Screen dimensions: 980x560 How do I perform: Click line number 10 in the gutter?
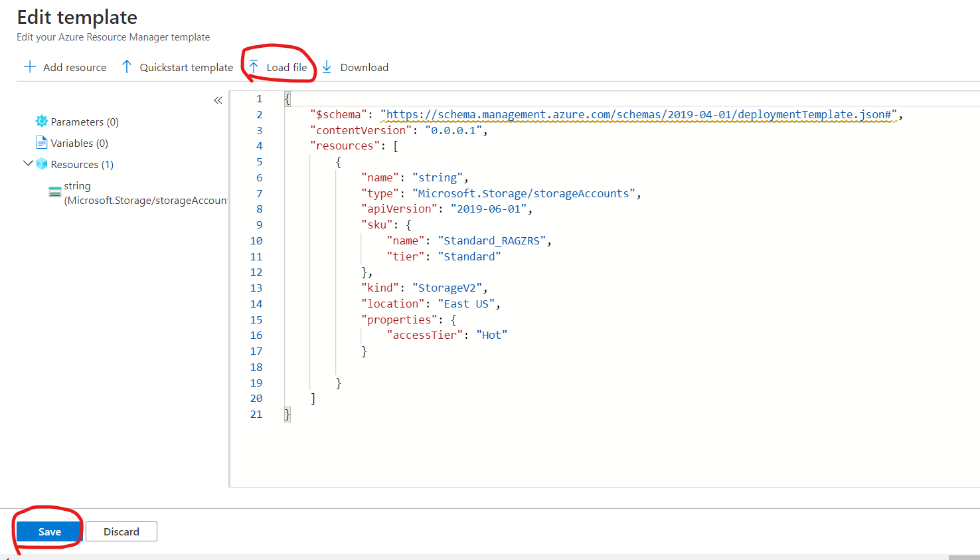click(256, 241)
